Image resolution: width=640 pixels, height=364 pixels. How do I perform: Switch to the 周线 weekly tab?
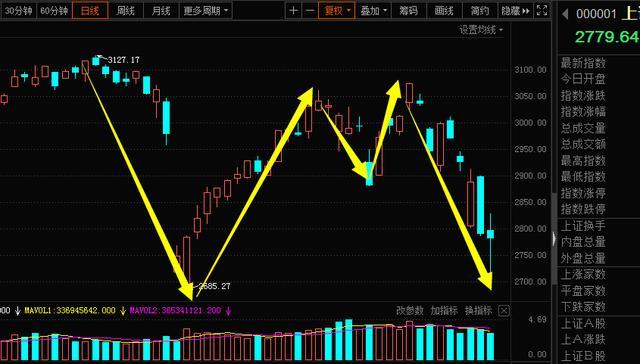tap(125, 11)
